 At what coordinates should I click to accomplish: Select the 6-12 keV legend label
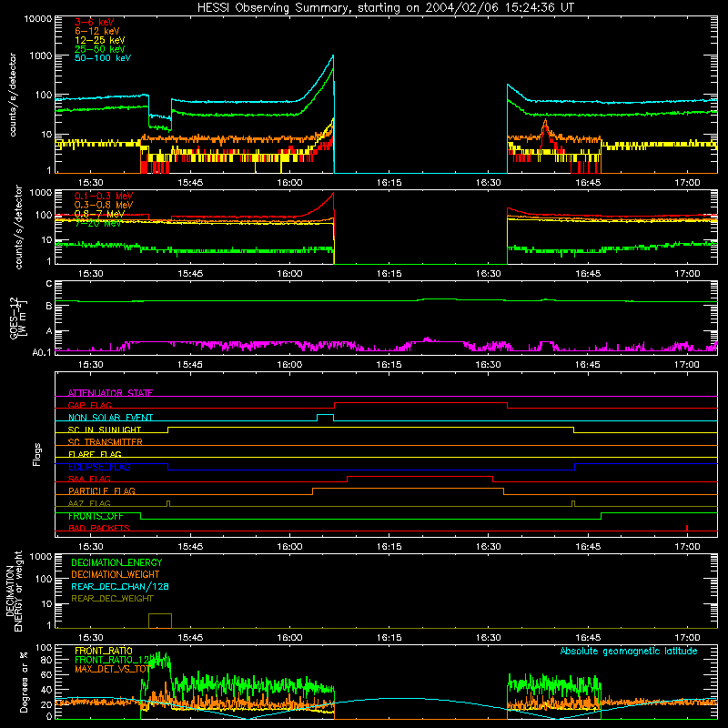click(97, 31)
